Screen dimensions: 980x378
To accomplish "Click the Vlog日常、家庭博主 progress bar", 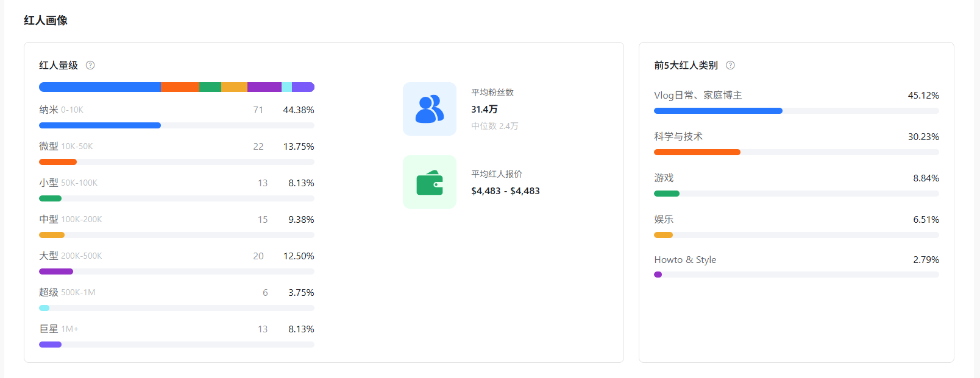I will coord(797,111).
